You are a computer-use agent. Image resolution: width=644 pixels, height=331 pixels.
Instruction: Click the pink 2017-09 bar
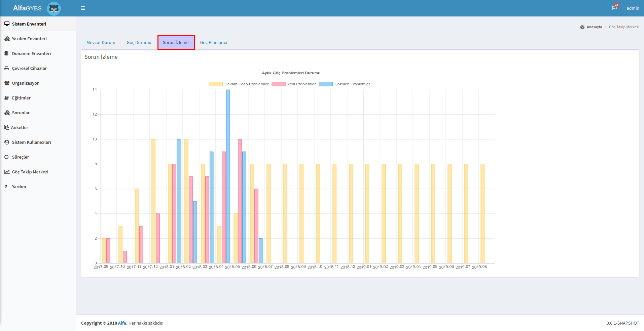[x=108, y=251]
